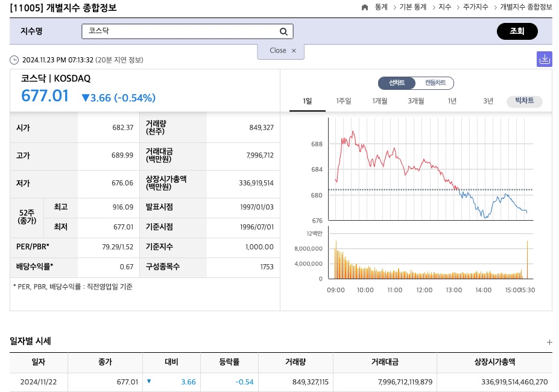559x392 pixels.
Task: Click the clock icon beside timestamp
Action: [14, 60]
